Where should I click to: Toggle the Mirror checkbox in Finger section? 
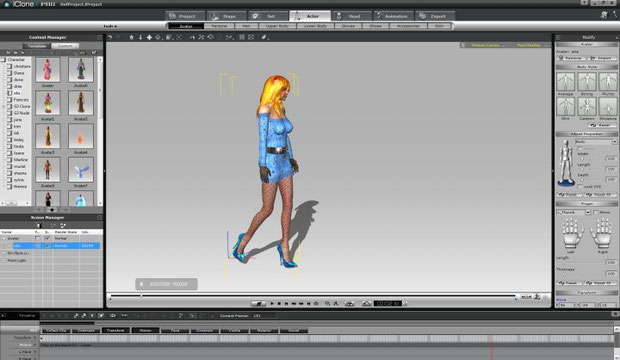[x=596, y=212]
